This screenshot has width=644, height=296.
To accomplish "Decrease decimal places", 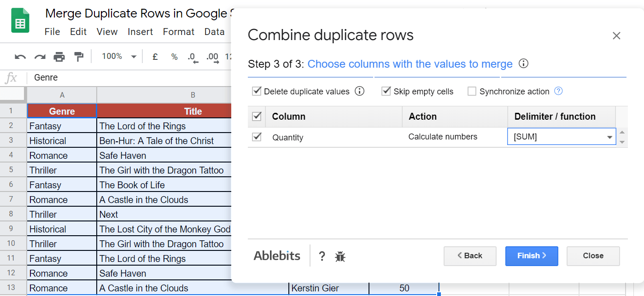I will coord(192,57).
